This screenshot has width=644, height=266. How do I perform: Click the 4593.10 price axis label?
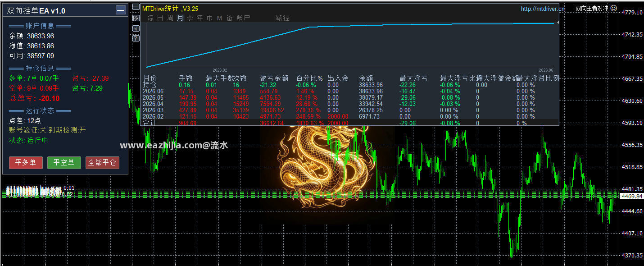[x=632, y=123]
